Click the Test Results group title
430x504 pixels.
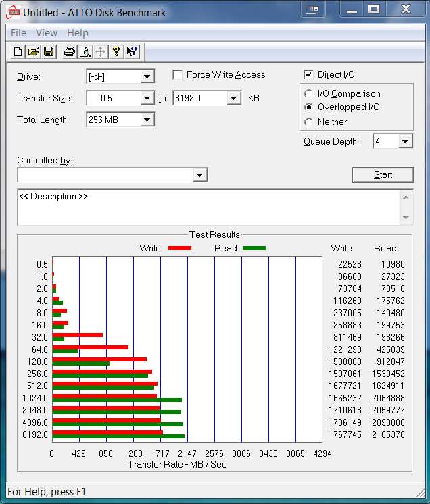[x=214, y=234]
